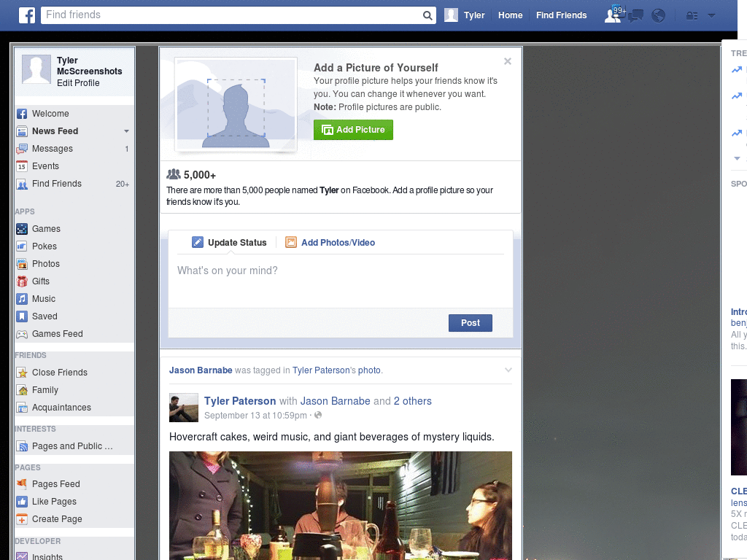Image resolution: width=747 pixels, height=560 pixels.
Task: Open Tyler Paterson author name link
Action: (240, 401)
